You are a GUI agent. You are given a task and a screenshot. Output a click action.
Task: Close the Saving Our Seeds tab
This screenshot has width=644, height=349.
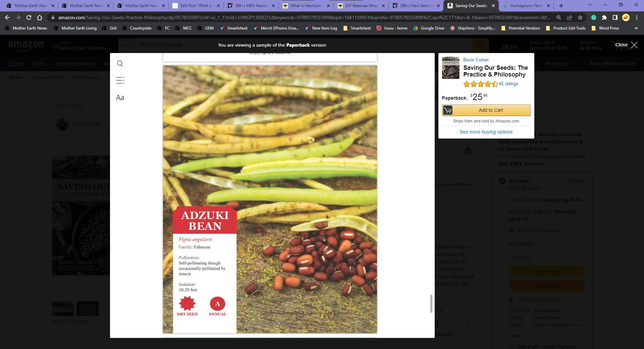click(x=493, y=6)
